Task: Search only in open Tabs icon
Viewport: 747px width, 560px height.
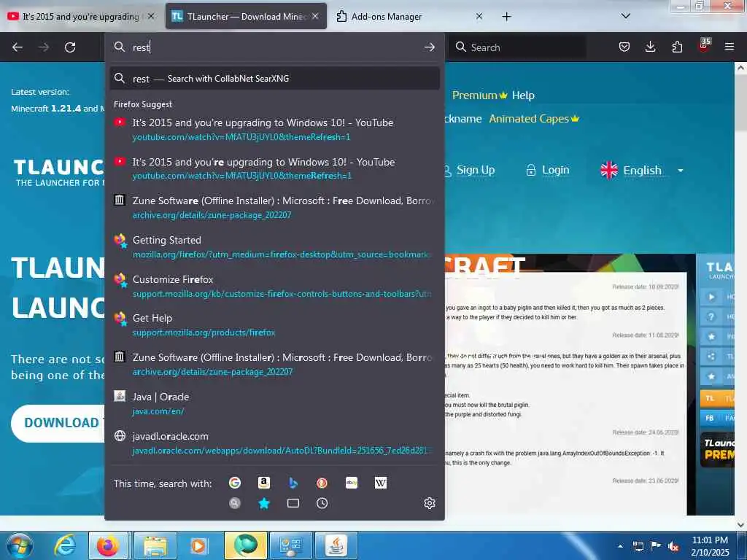Action: click(293, 503)
